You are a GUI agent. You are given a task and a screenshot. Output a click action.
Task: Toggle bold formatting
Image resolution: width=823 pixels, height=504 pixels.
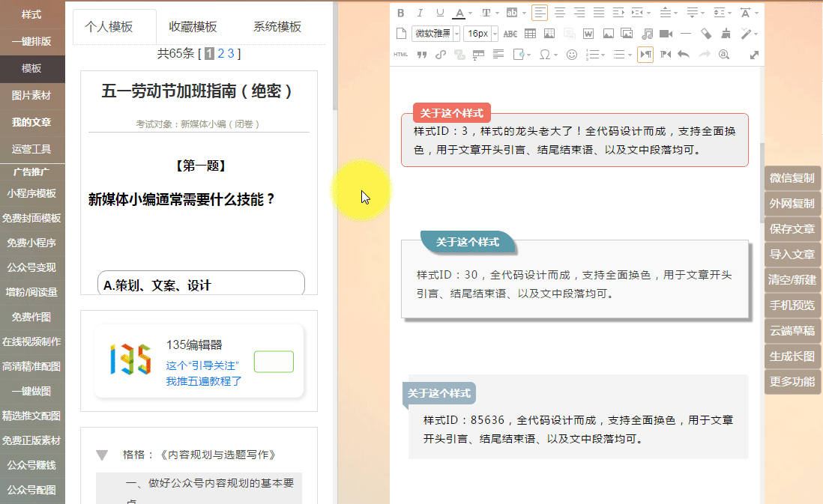(401, 13)
